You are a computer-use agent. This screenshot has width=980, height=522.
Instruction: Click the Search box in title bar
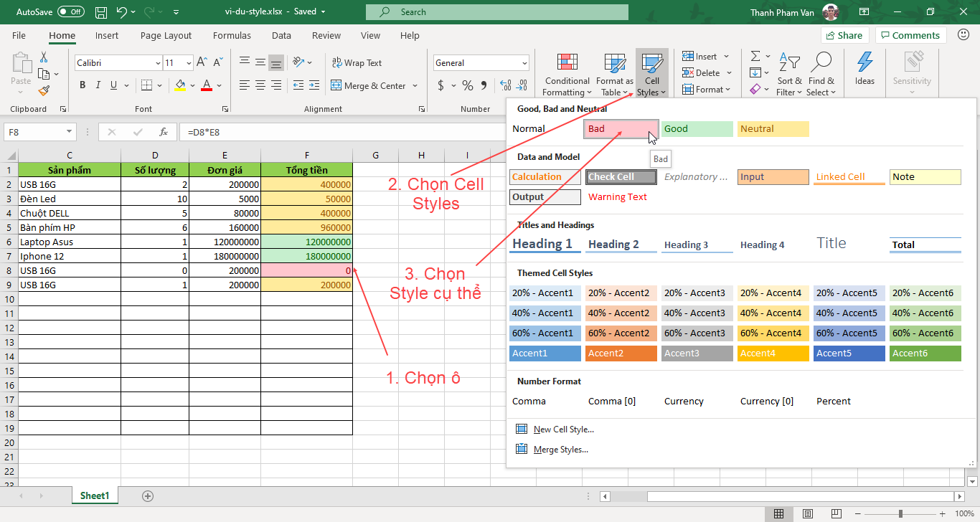pos(497,11)
